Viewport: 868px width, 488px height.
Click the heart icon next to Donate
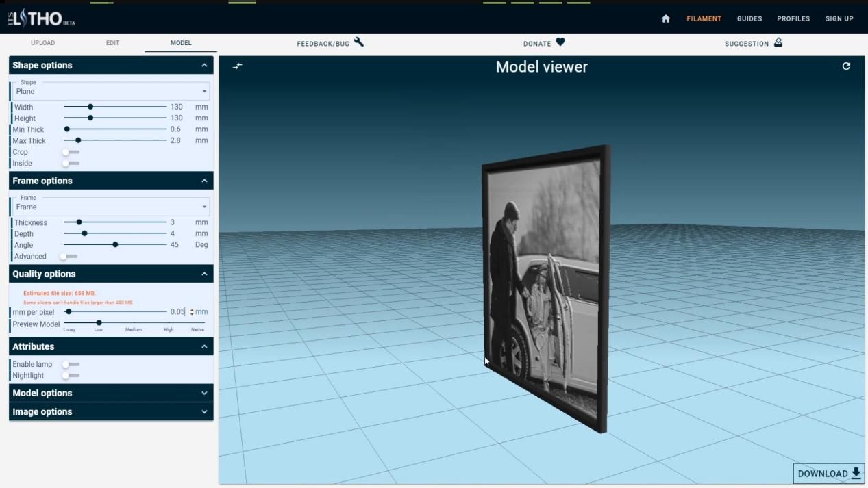tap(560, 42)
